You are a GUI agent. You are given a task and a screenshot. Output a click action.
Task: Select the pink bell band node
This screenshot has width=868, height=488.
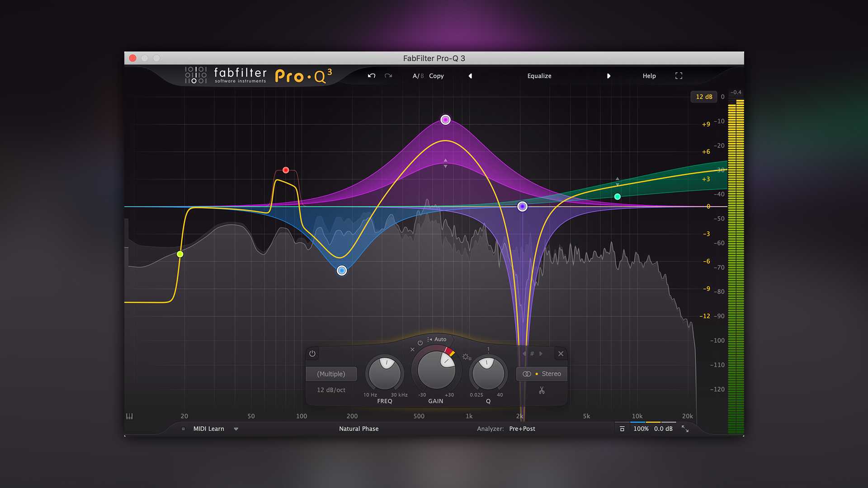click(x=445, y=120)
